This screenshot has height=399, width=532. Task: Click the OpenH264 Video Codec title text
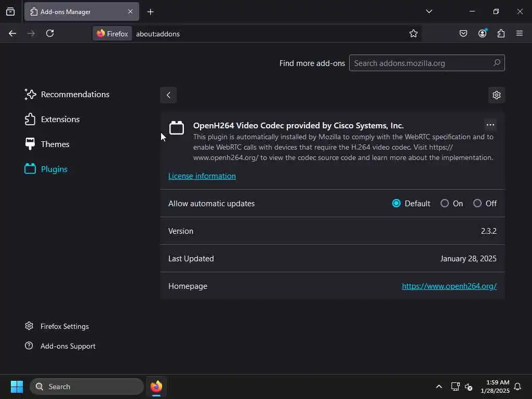click(x=298, y=126)
